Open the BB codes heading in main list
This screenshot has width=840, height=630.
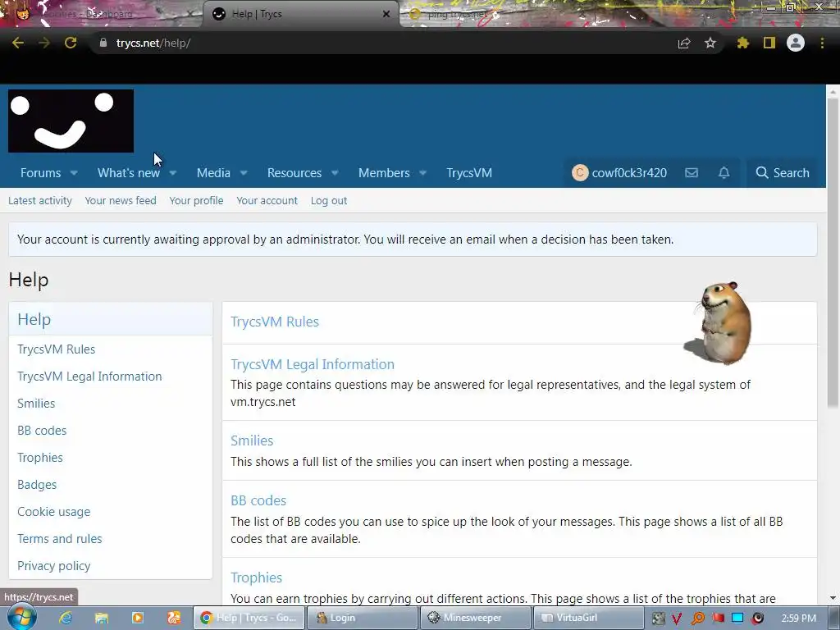[x=258, y=500]
